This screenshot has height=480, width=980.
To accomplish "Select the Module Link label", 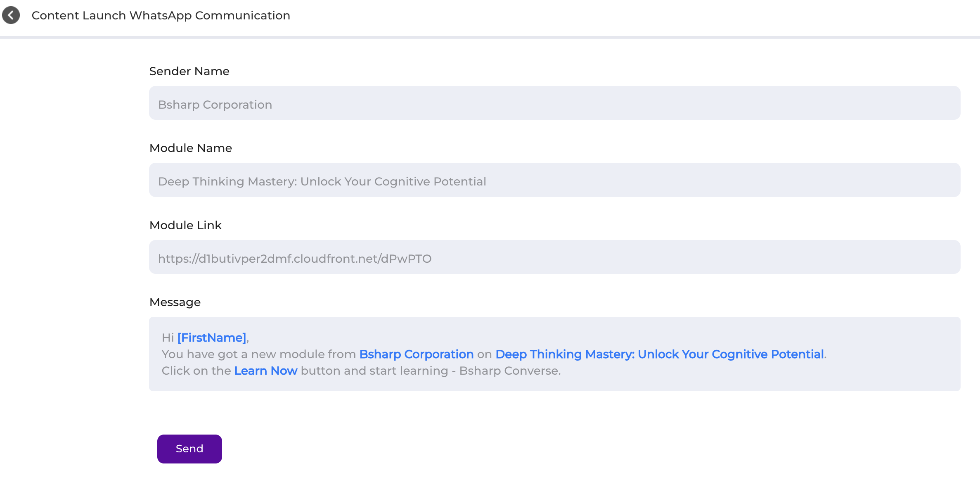I will tap(185, 225).
